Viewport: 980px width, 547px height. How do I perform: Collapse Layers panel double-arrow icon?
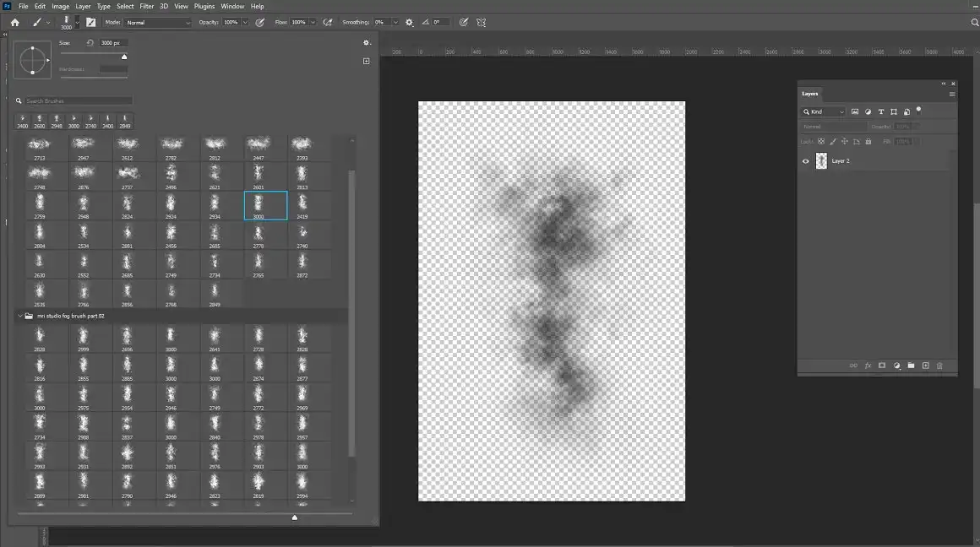(944, 84)
